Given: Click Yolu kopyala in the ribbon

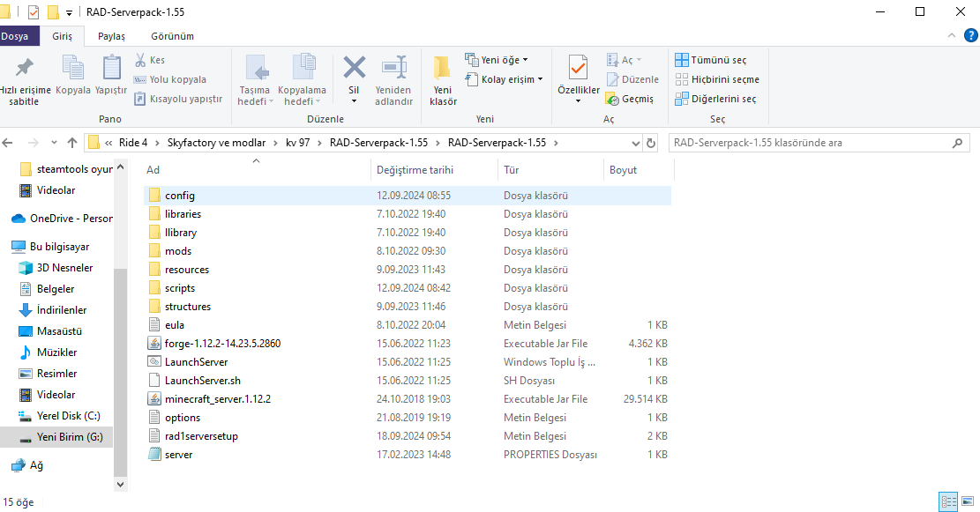Looking at the screenshot, I should 170,79.
